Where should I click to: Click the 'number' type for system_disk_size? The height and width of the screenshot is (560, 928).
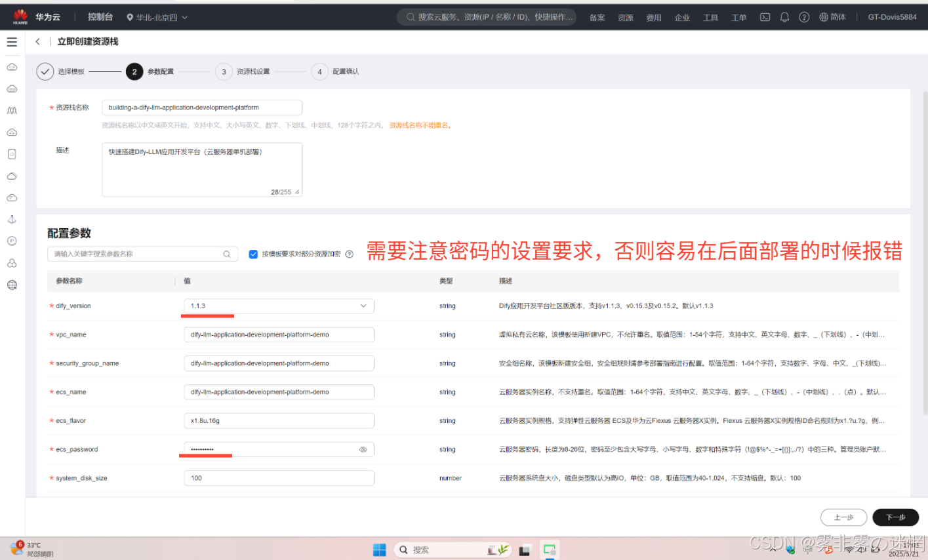[x=451, y=478]
